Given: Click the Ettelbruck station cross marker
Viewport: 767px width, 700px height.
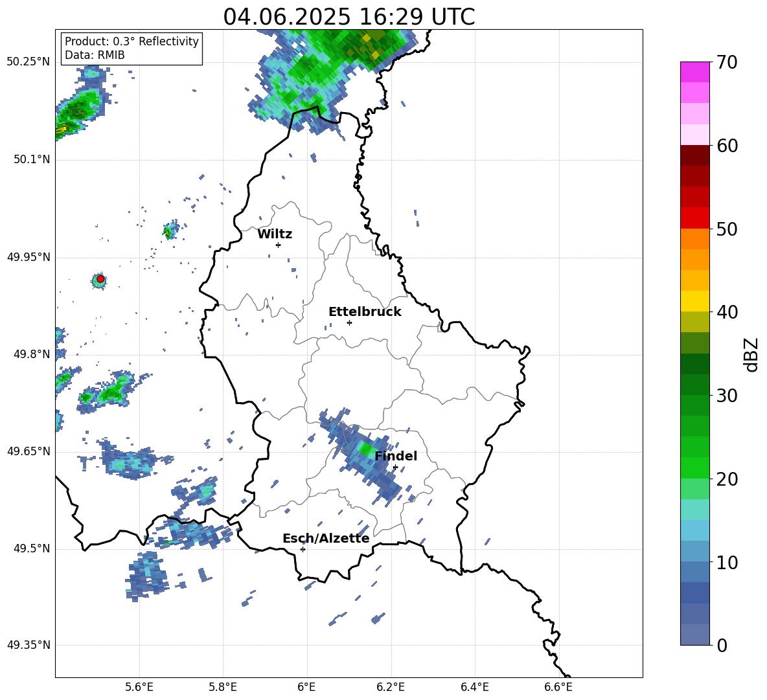Looking at the screenshot, I should [349, 322].
